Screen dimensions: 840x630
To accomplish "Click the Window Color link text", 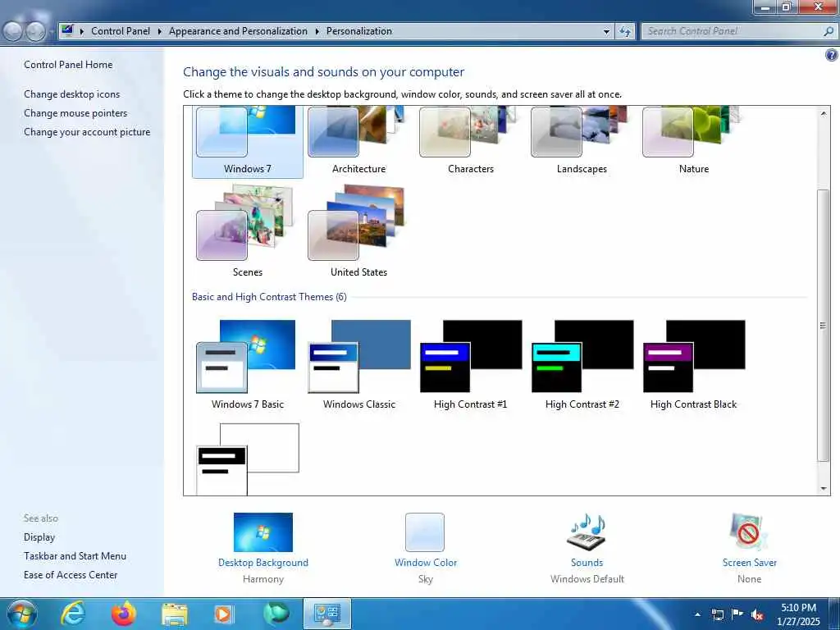I will [426, 563].
